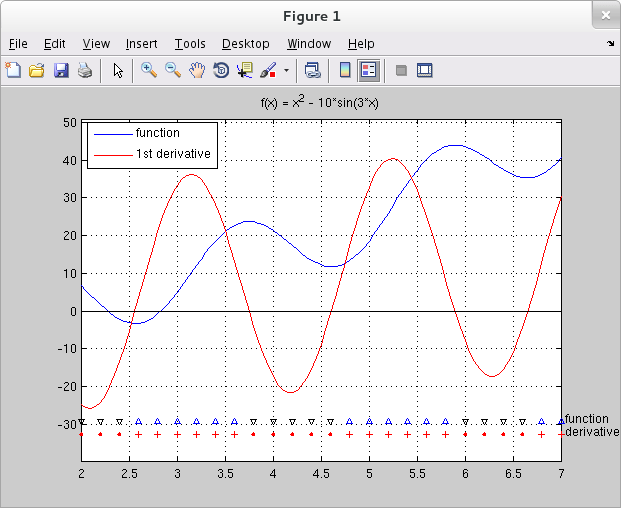Viewport: 621px width, 508px height.
Task: Activate the Zoom Out magnifier
Action: coord(173,70)
